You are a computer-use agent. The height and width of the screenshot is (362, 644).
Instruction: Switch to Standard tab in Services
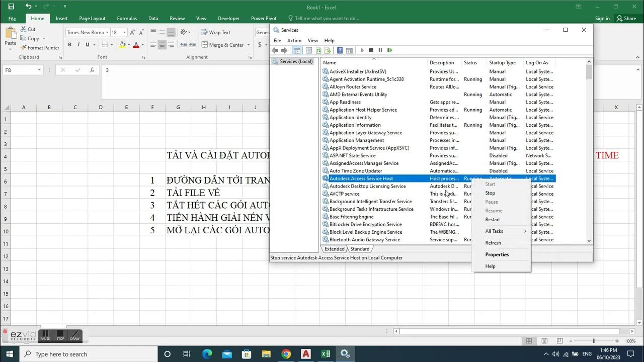coord(360,249)
